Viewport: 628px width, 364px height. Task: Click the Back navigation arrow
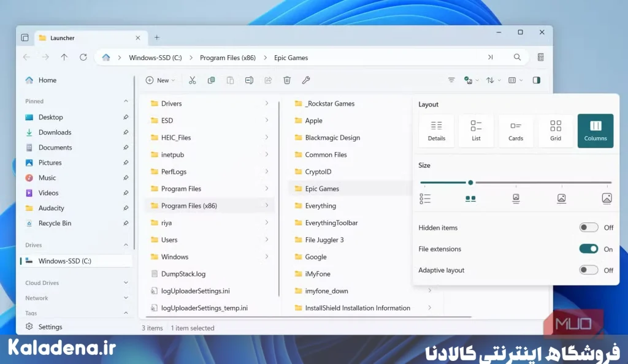[26, 57]
